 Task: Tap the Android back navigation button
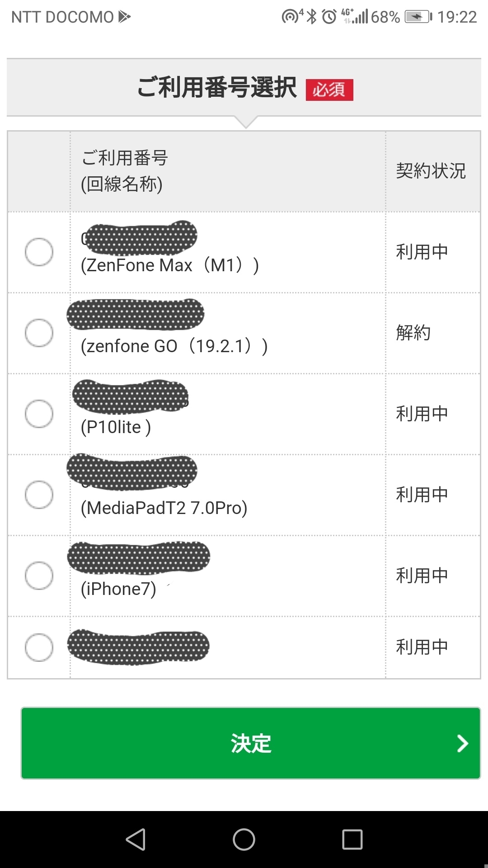(x=136, y=840)
